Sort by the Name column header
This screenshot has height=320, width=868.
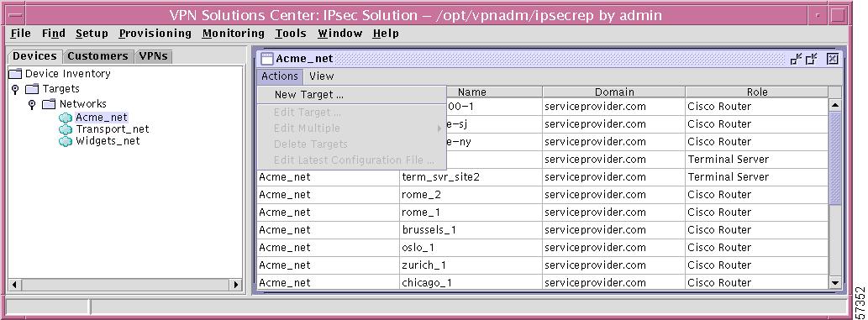click(x=471, y=92)
